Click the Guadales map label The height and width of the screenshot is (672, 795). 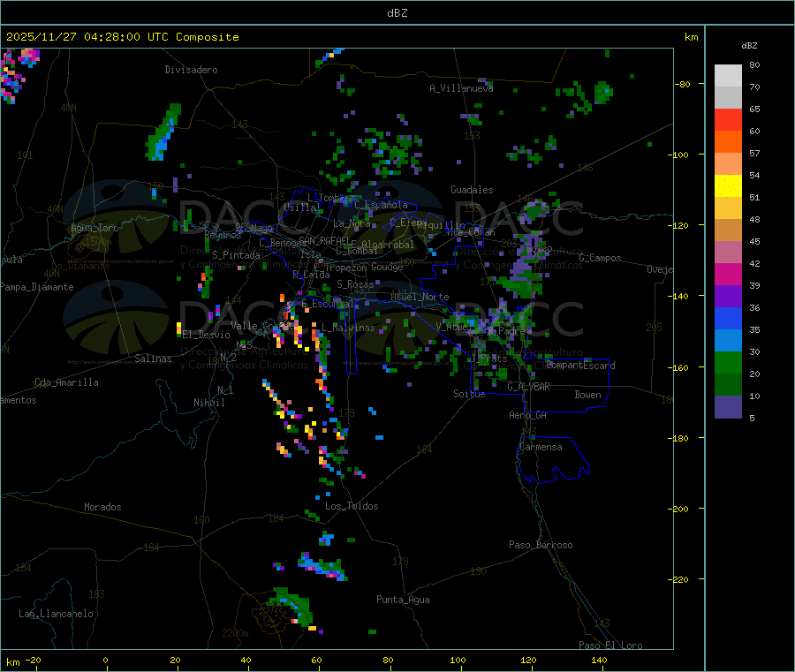(x=472, y=190)
